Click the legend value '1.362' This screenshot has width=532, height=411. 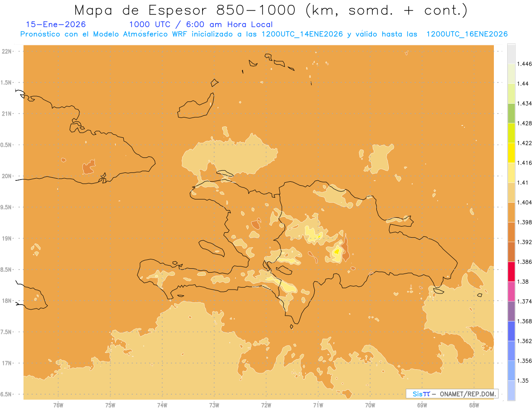(524, 341)
